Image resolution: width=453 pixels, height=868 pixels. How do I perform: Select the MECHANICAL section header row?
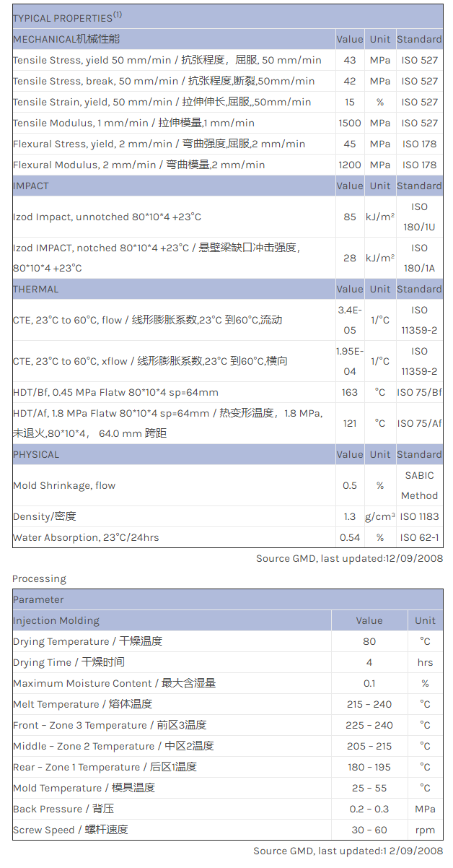pos(66,39)
